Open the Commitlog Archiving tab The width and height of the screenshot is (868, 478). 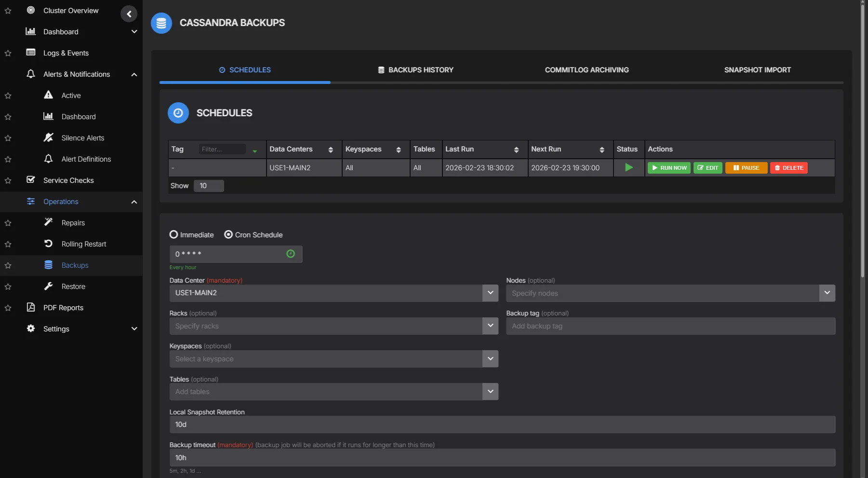587,70
